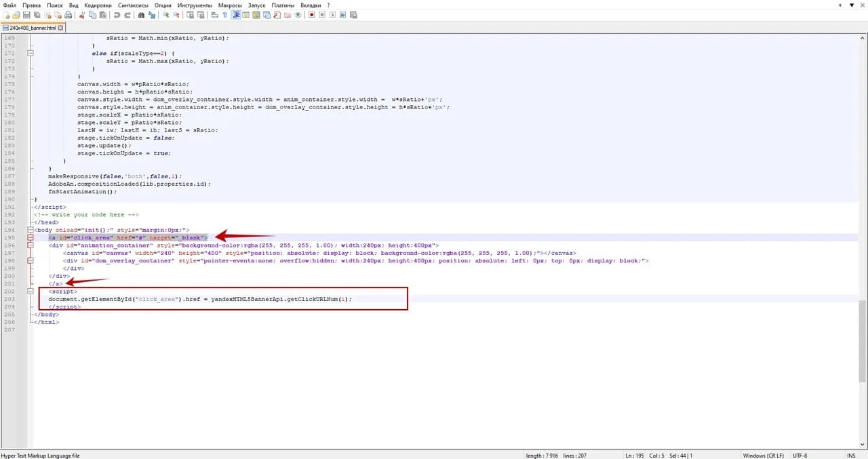This screenshot has height=459, width=868.
Task: Open the Replace dialog toolbar icon
Action: 151,15
